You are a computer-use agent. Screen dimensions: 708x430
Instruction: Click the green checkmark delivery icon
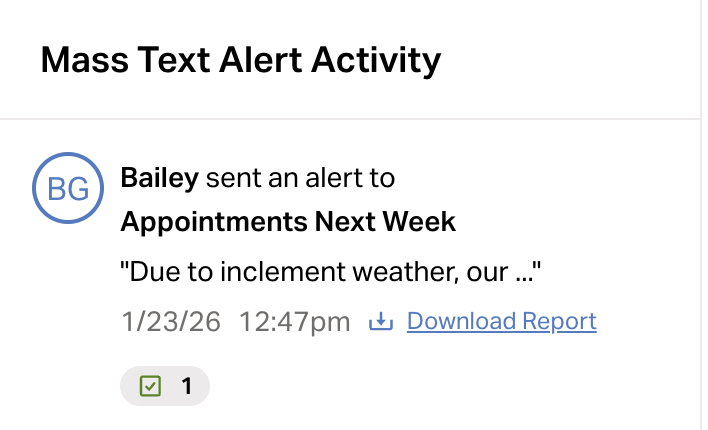click(x=150, y=385)
